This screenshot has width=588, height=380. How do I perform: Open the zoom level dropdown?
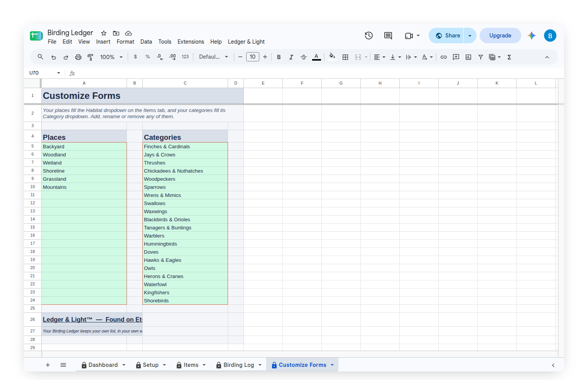(x=111, y=57)
